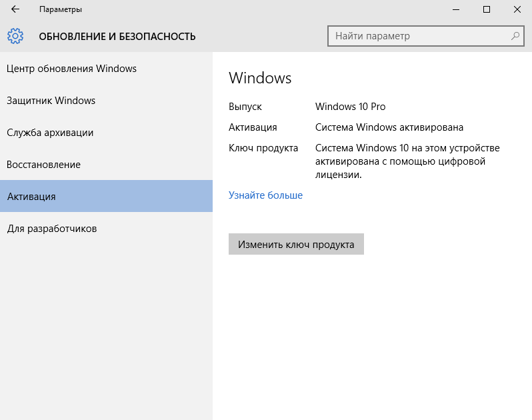
Task: Click the Windows heading
Action: click(260, 78)
